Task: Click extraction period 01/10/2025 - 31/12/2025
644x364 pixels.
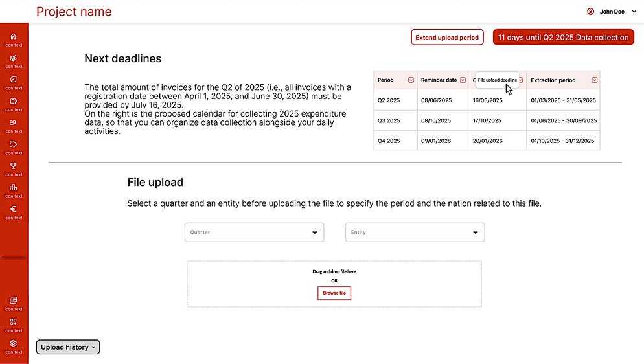Action: pyautogui.click(x=562, y=141)
